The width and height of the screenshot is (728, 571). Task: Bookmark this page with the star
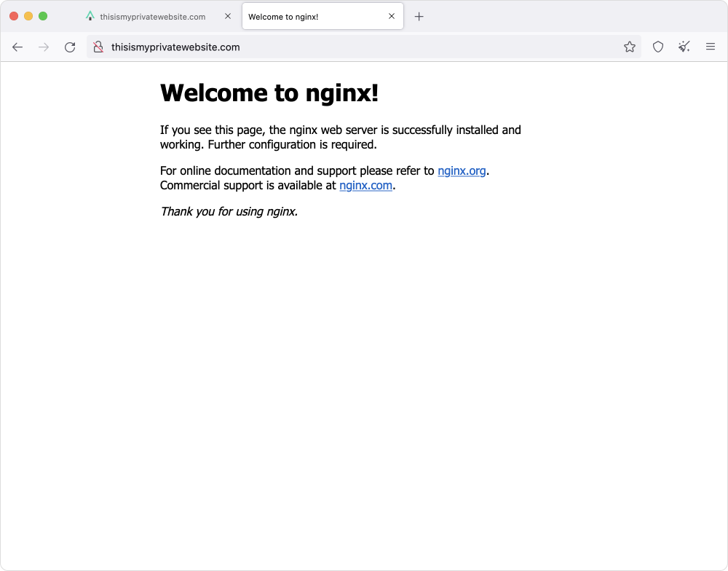[630, 47]
